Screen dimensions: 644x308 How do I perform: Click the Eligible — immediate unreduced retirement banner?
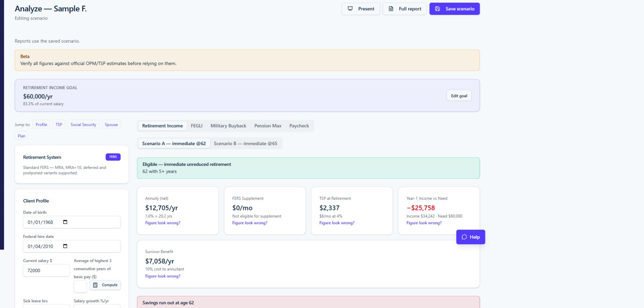(x=308, y=168)
